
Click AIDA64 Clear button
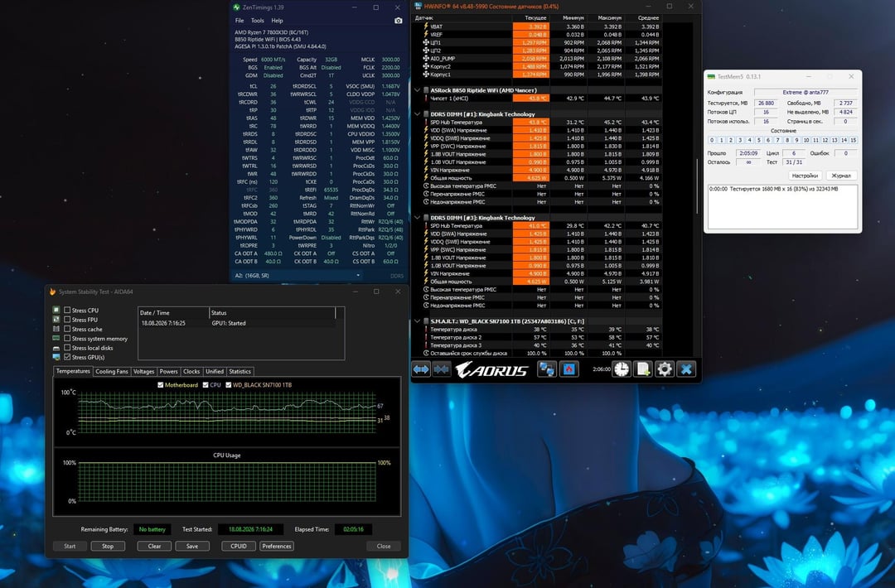pos(155,546)
